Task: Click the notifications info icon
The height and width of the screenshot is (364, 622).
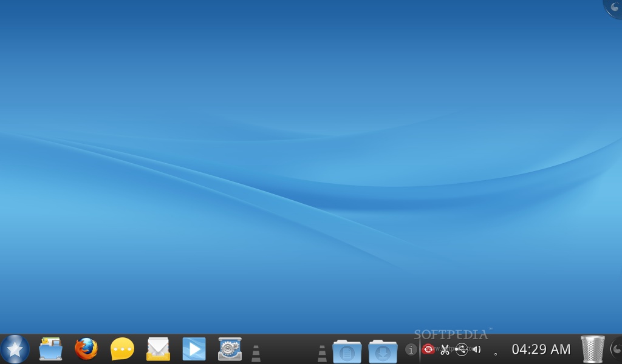Action: pos(411,349)
